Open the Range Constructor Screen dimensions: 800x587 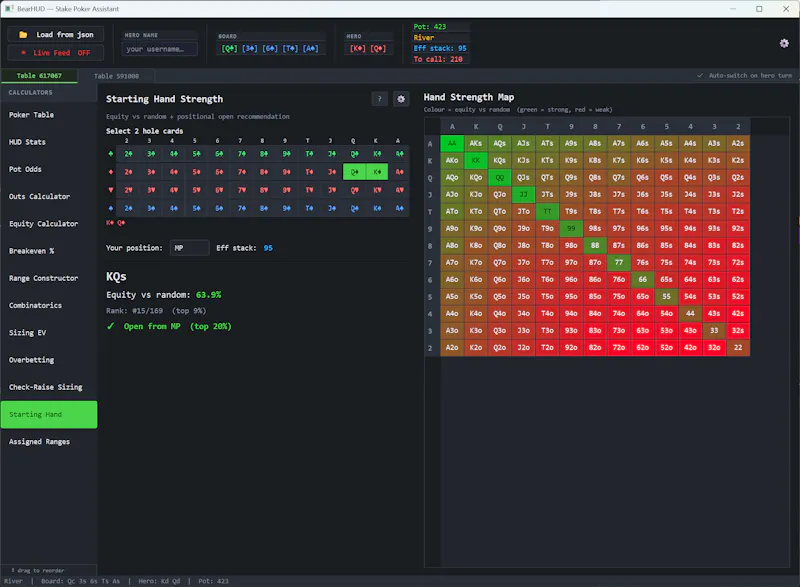tap(49, 278)
